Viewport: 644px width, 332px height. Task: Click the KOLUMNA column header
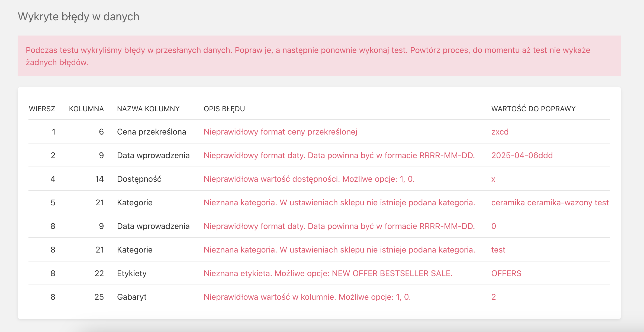[x=86, y=108]
